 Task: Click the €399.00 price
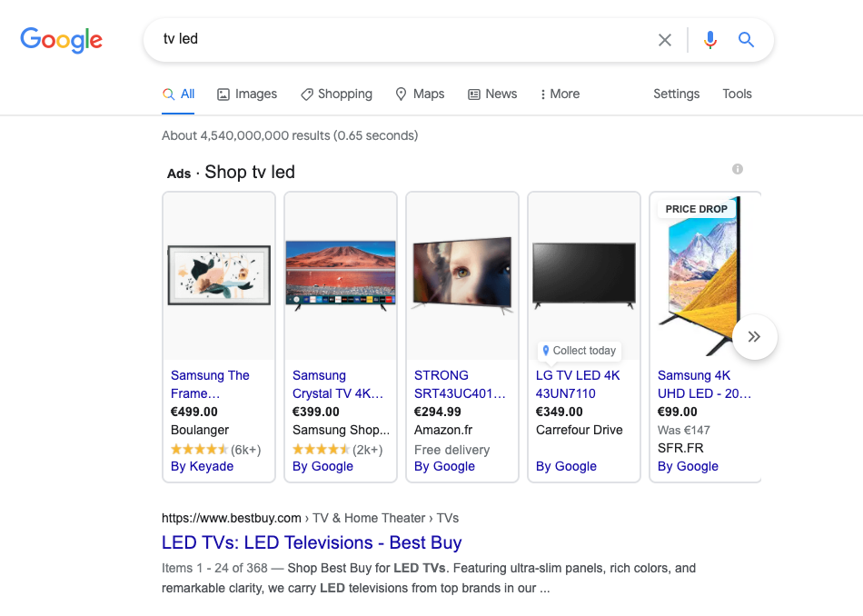(316, 412)
